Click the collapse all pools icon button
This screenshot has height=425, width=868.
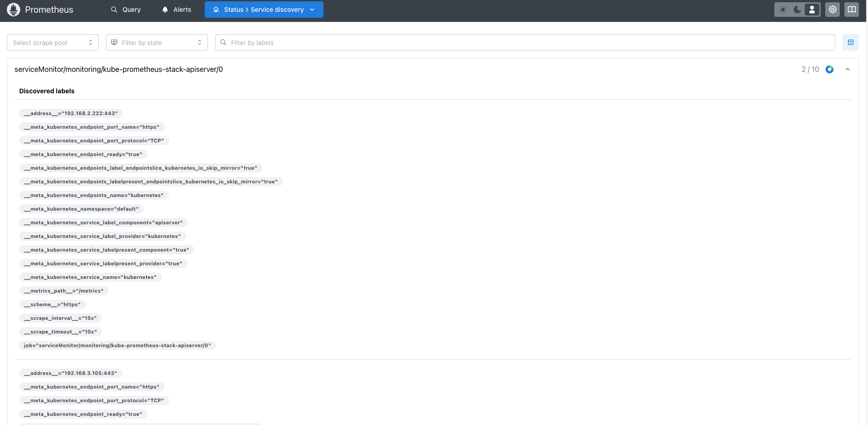point(851,43)
